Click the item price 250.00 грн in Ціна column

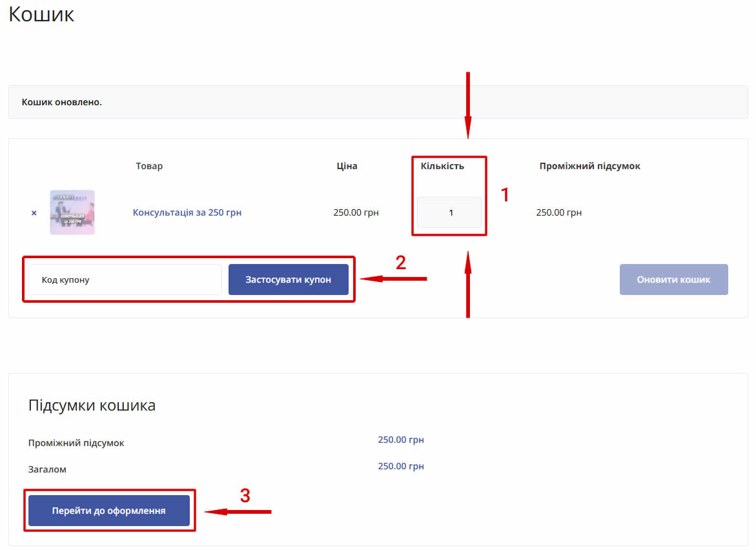click(x=356, y=212)
